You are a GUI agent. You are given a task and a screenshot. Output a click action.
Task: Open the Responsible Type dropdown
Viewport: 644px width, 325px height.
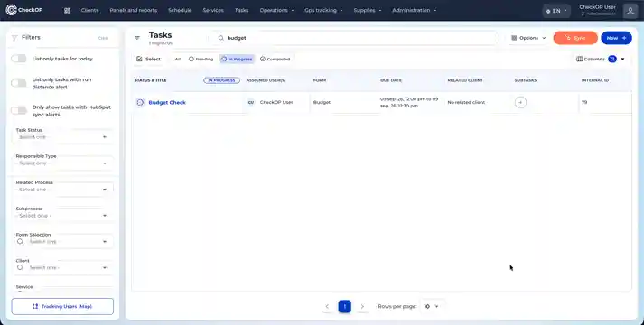[63, 163]
